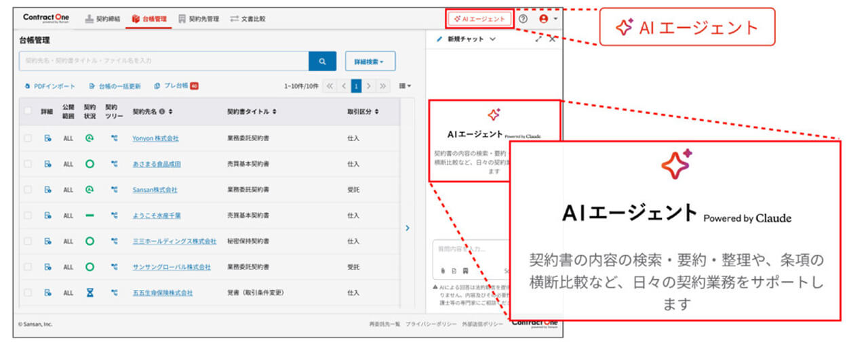Click status circle icon for あさまる食品成田

(90, 164)
